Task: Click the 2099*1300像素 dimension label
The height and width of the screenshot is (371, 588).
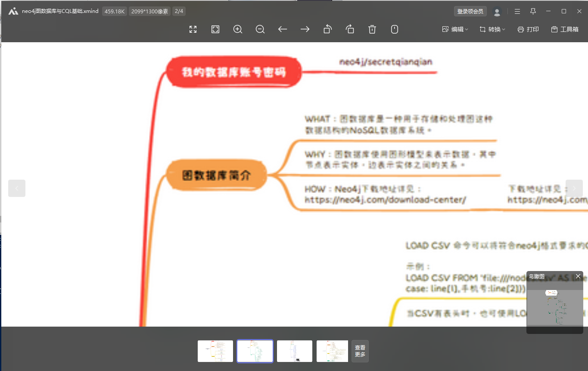Action: tap(149, 11)
